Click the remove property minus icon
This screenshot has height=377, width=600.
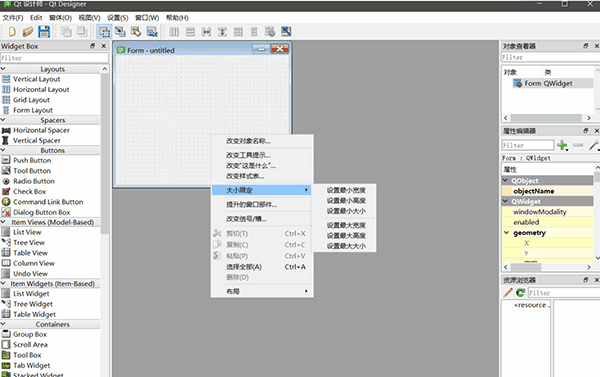coord(578,145)
